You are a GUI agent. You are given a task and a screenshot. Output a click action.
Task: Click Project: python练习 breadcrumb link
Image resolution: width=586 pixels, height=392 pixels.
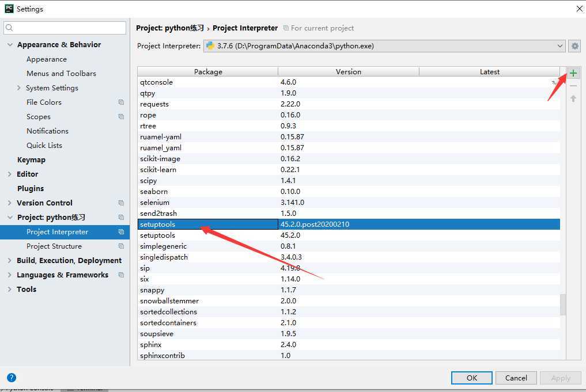[x=170, y=28]
